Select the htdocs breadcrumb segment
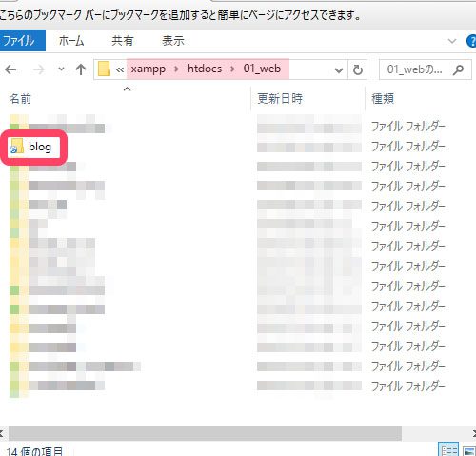This screenshot has height=456, width=476. click(x=205, y=69)
